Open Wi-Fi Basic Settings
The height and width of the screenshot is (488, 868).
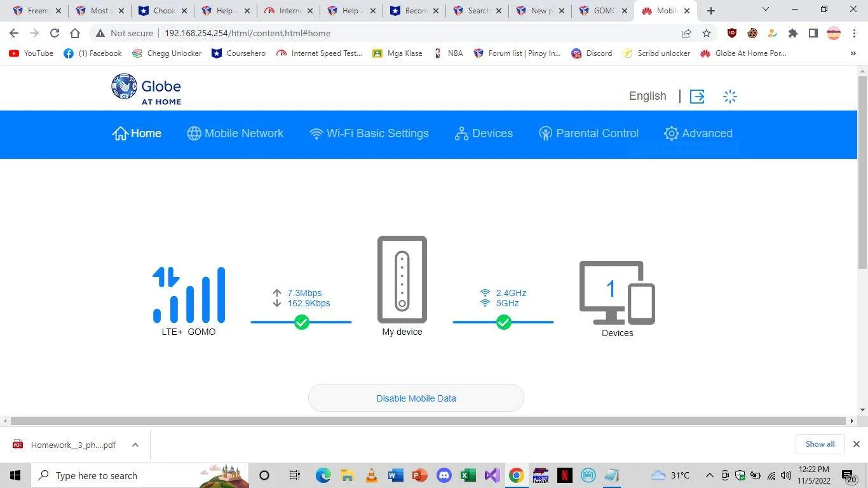click(369, 133)
